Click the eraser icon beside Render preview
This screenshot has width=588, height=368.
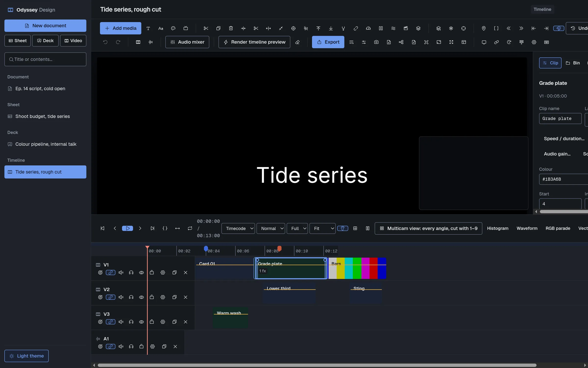tap(297, 42)
